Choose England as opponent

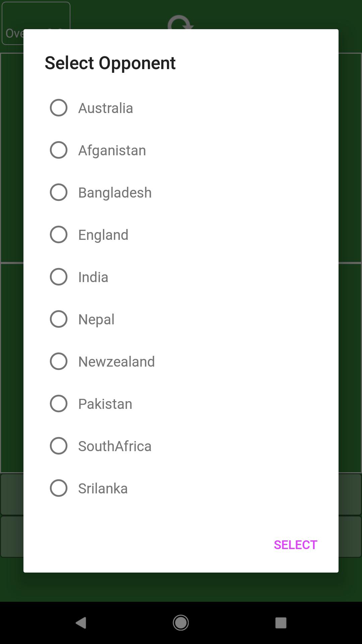(58, 234)
